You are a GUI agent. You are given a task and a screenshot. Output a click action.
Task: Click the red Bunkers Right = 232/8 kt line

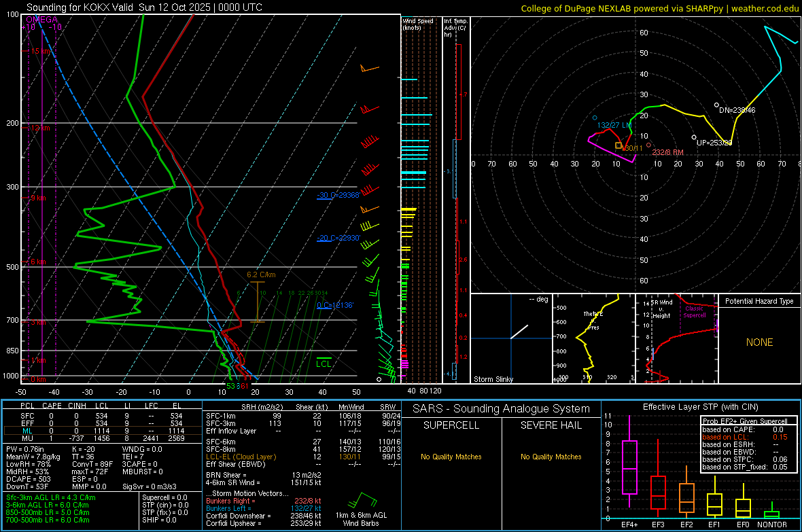(x=264, y=501)
